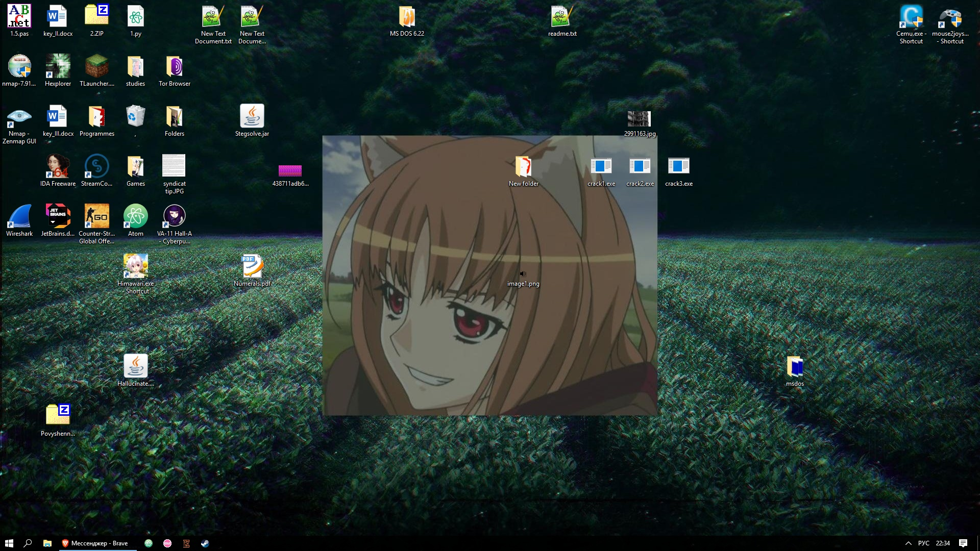Select the 2.ZIP archive icon
The height and width of the screenshot is (551, 980).
coord(96,16)
